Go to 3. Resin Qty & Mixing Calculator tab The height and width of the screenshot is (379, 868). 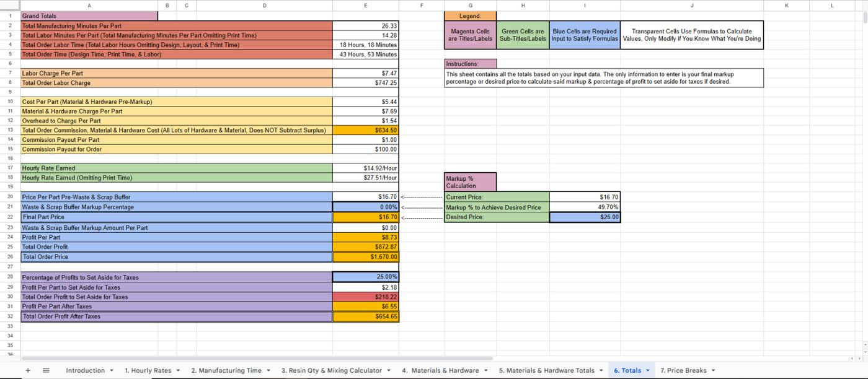(331, 370)
